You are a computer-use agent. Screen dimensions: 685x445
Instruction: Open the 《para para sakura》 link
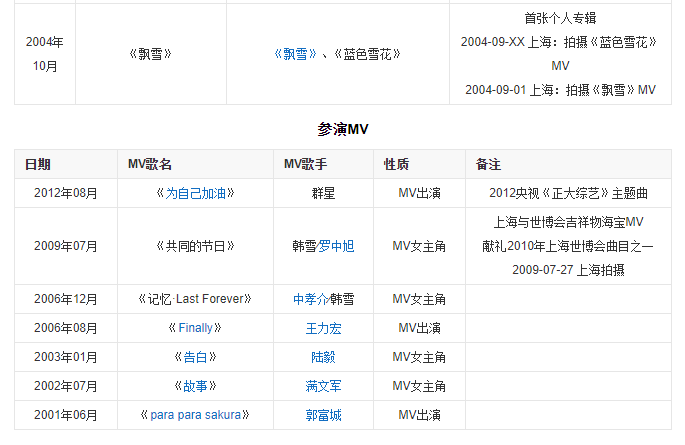[x=195, y=415]
